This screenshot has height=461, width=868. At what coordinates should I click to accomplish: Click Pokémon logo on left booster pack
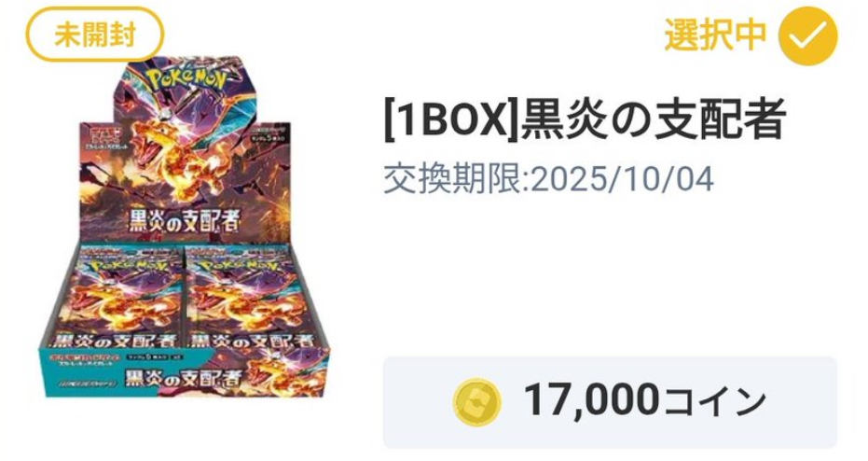point(129,266)
